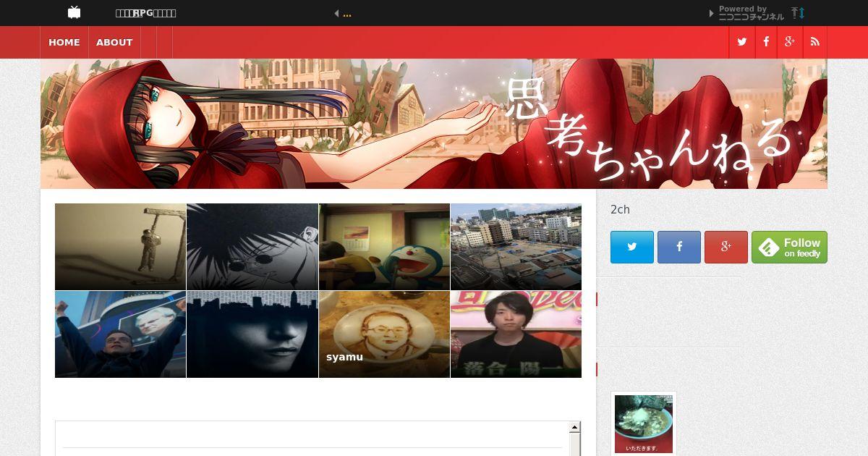868x456 pixels.
Task: Open the man raising fists thumbnail
Action: 120,334
